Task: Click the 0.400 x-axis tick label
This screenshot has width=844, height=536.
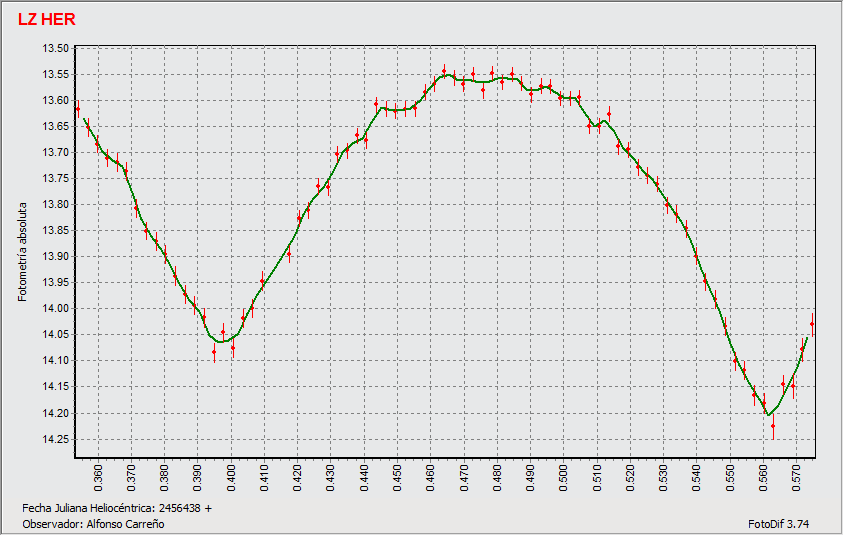Action: click(231, 477)
